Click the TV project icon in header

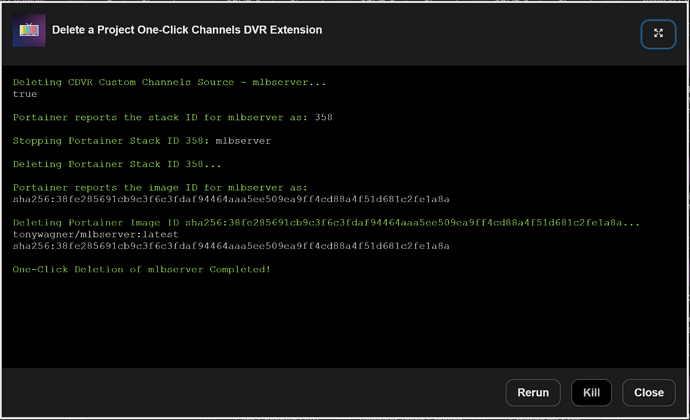[x=29, y=30]
